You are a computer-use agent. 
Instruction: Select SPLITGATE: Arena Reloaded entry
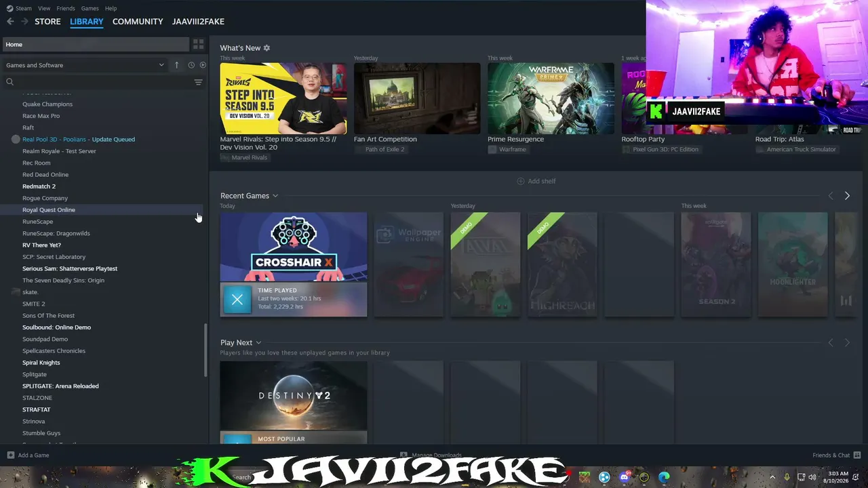coord(60,386)
